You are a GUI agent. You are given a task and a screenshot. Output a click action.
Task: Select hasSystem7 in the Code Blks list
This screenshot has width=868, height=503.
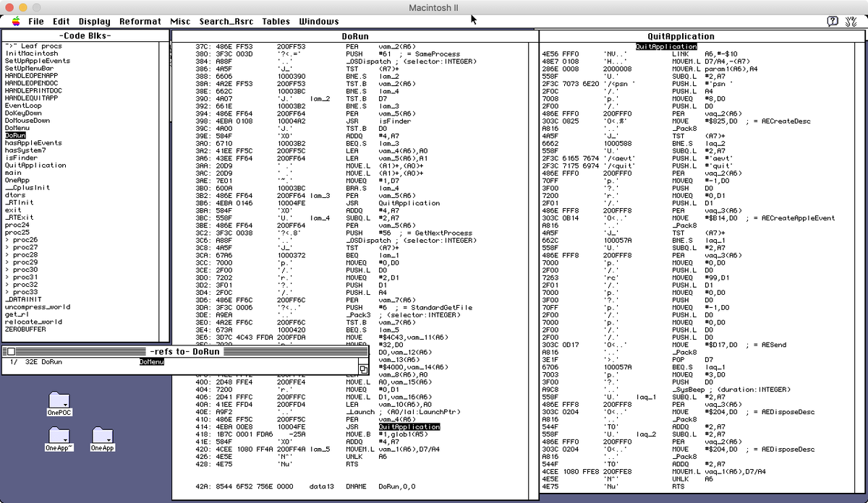25,150
